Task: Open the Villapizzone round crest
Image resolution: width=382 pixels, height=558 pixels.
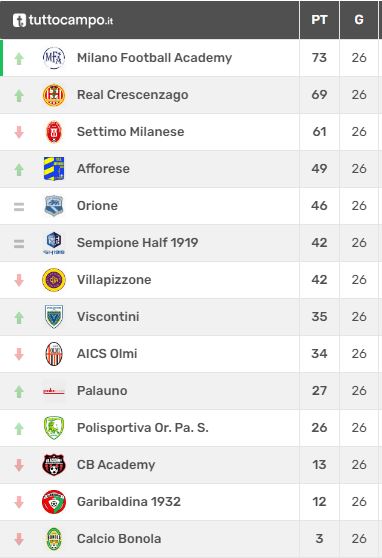Action: coord(54,280)
